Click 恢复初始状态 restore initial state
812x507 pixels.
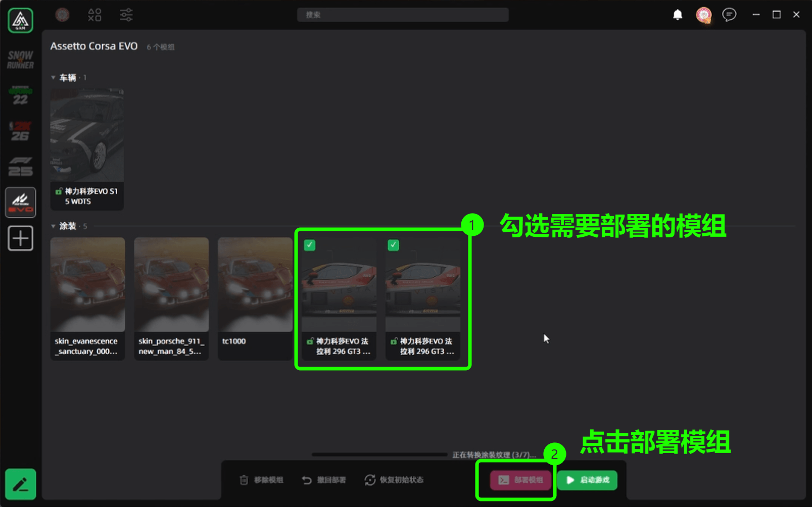[x=394, y=480]
